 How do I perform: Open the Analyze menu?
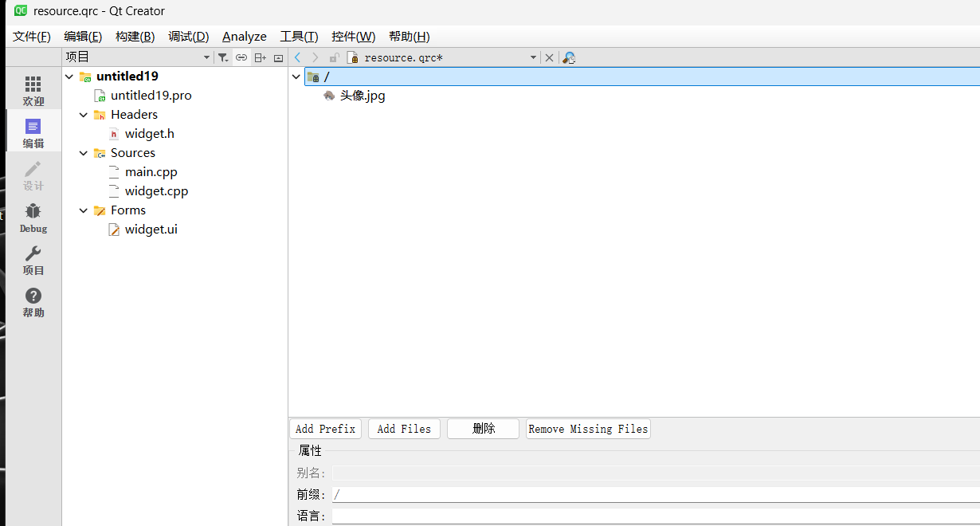245,37
